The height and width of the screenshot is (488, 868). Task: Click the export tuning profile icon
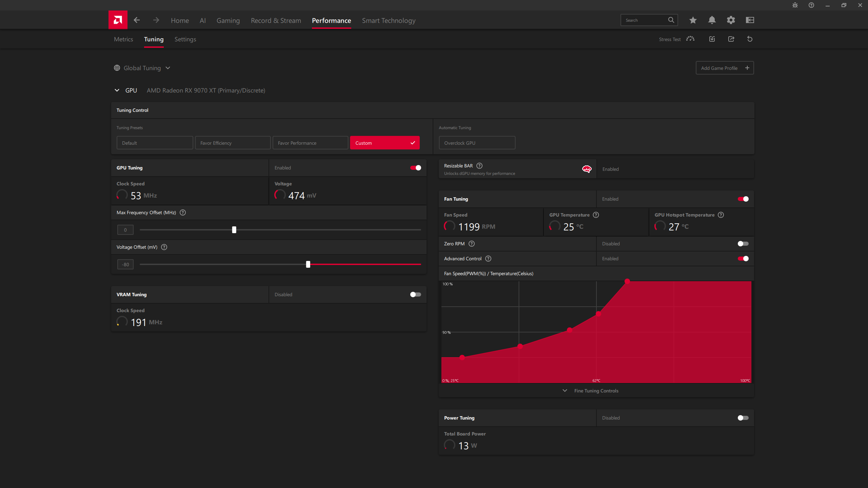pyautogui.click(x=731, y=39)
